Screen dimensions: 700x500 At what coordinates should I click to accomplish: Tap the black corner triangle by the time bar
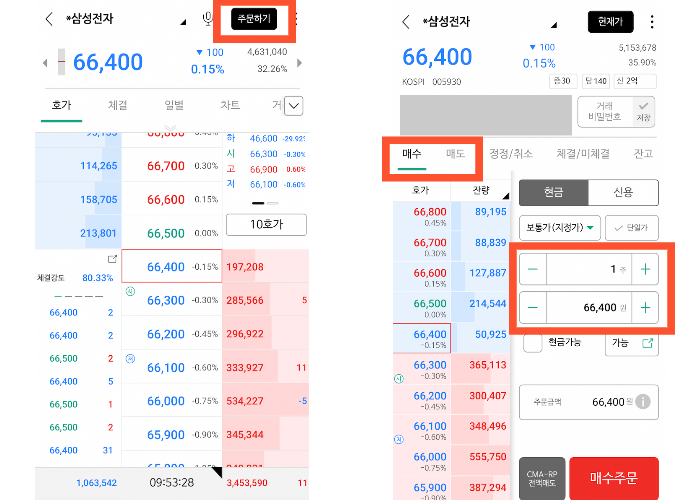tap(217, 472)
